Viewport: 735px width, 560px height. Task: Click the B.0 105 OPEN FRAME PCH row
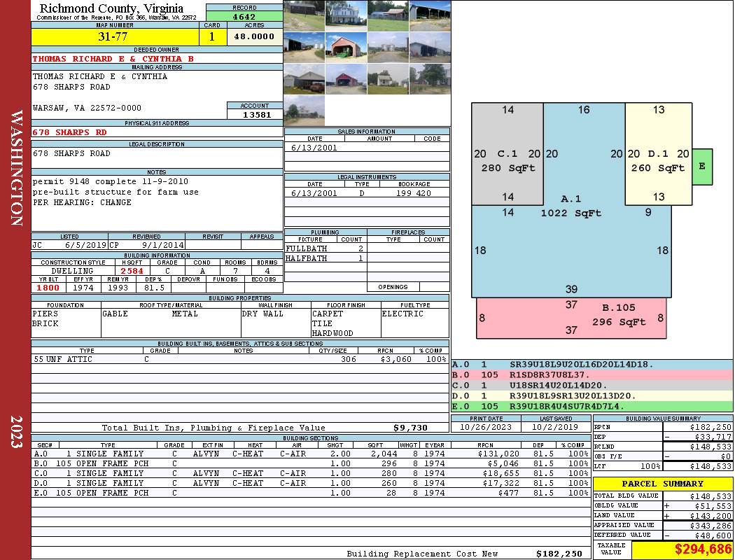coord(310,463)
